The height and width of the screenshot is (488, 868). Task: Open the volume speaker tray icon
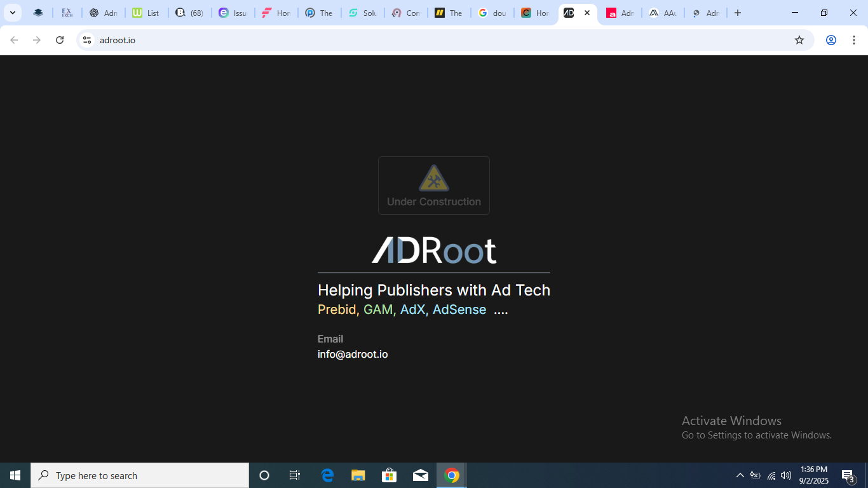[x=786, y=475]
